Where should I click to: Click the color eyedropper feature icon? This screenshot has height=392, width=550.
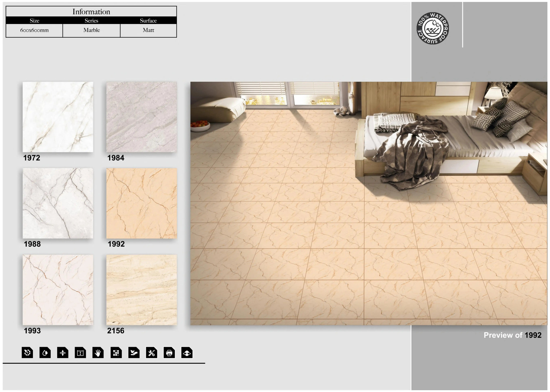pyautogui.click(x=27, y=353)
